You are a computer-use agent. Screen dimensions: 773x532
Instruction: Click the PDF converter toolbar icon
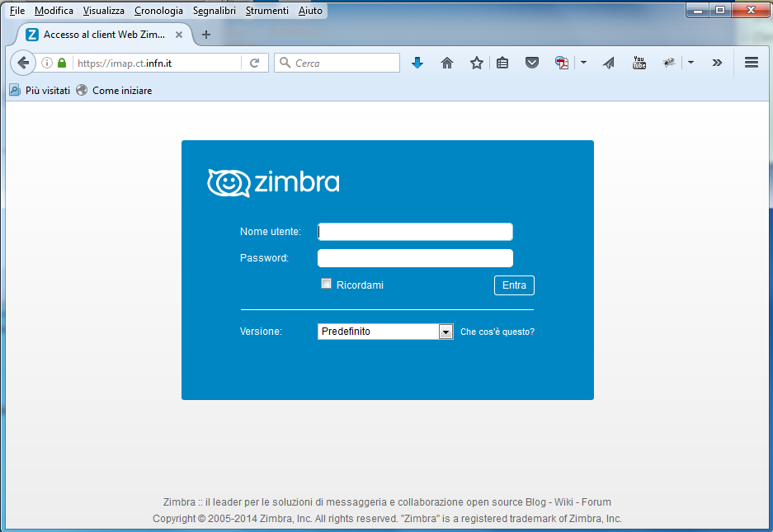562,63
